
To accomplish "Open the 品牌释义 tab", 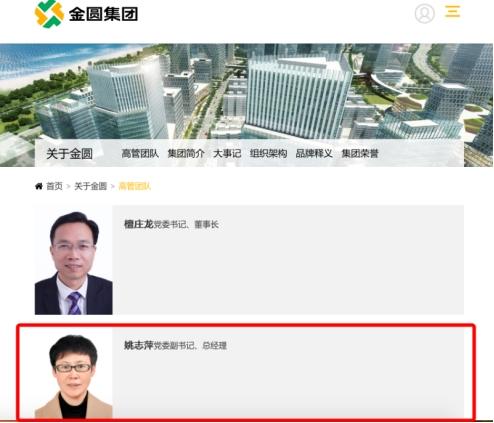I will coord(314,153).
